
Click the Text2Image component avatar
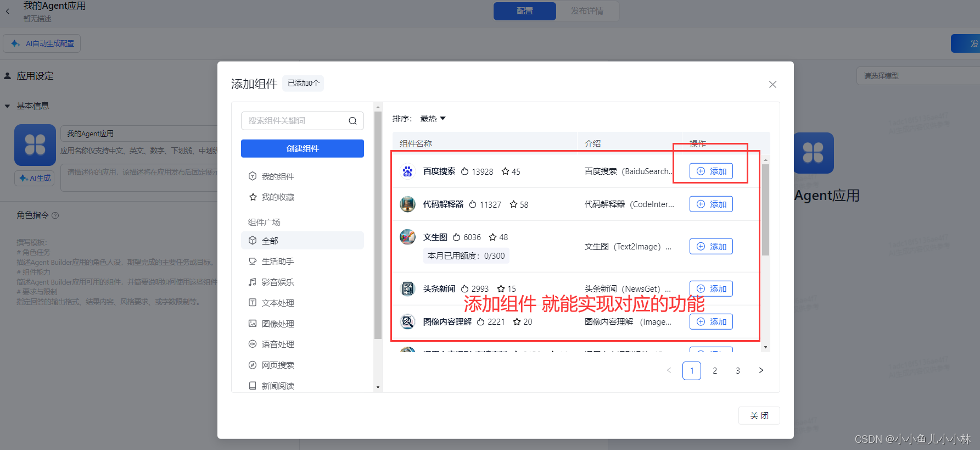(x=407, y=237)
